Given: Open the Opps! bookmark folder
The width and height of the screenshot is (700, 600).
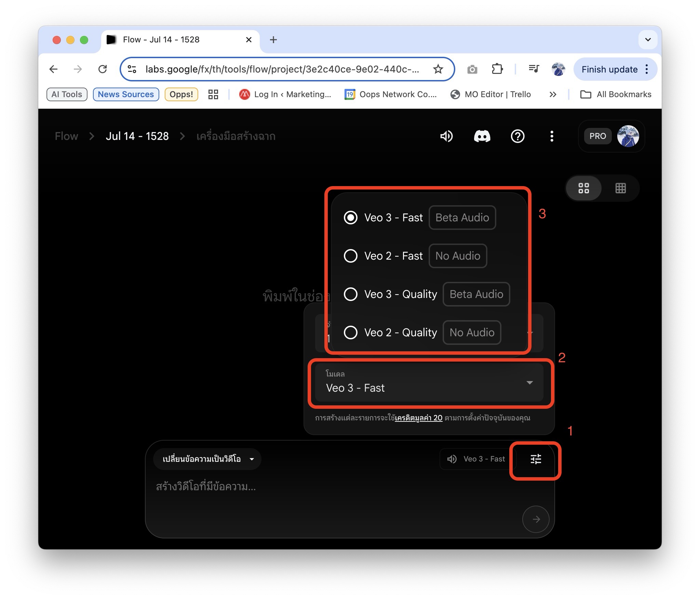Looking at the screenshot, I should [x=181, y=94].
